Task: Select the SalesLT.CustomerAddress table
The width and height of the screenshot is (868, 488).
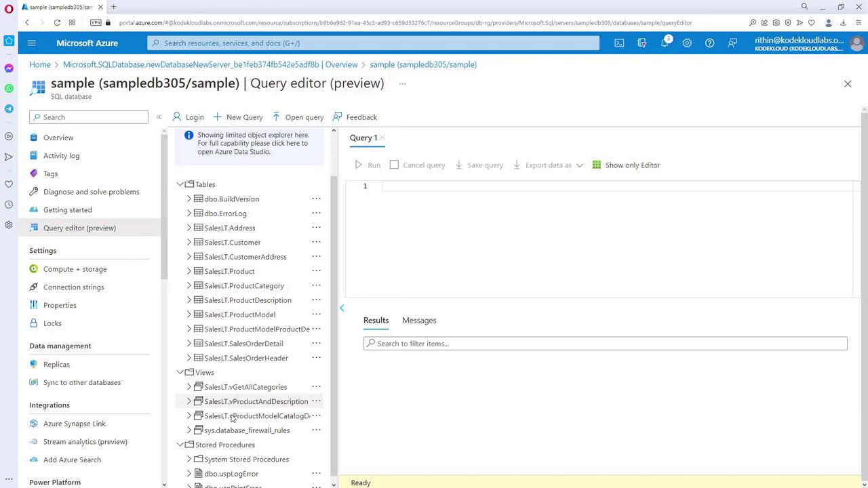Action: 245,257
